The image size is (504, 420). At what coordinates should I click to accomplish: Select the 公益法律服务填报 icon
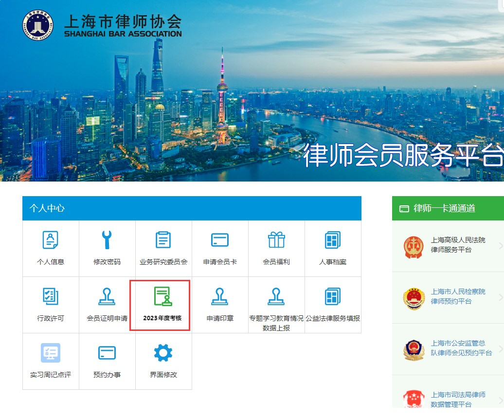coord(333,296)
